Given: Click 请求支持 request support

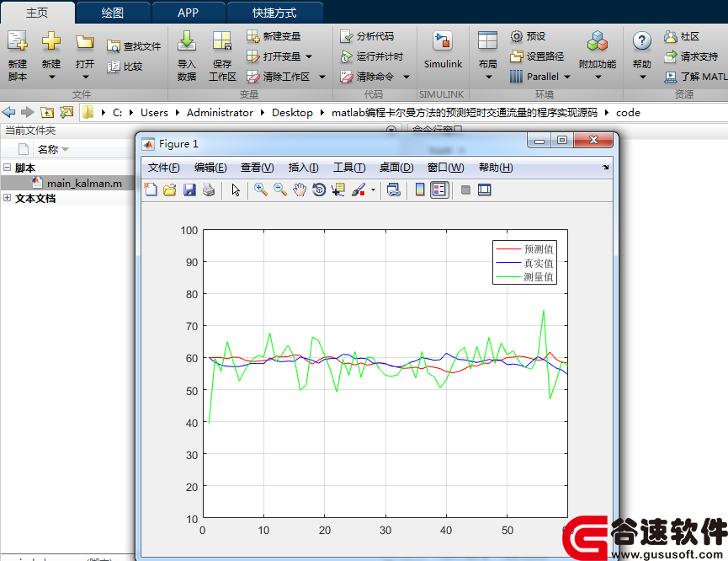Looking at the screenshot, I should 691,56.
